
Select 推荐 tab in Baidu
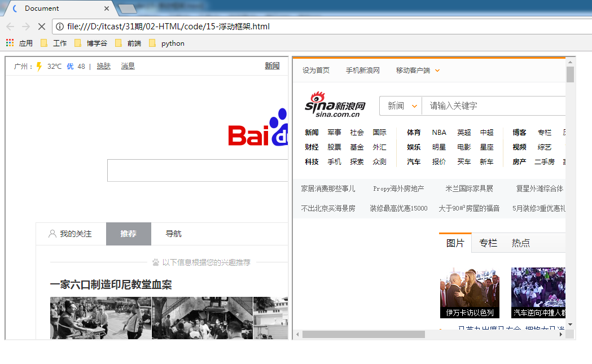click(128, 234)
